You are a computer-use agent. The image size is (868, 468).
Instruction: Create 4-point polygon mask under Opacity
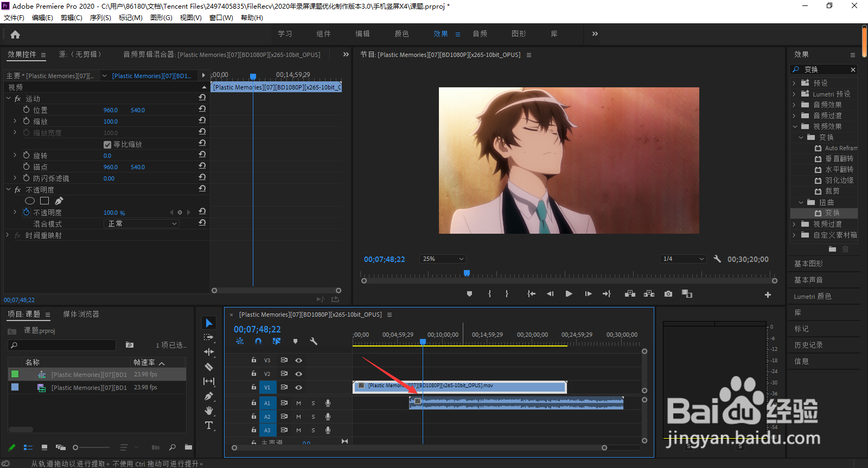44,201
